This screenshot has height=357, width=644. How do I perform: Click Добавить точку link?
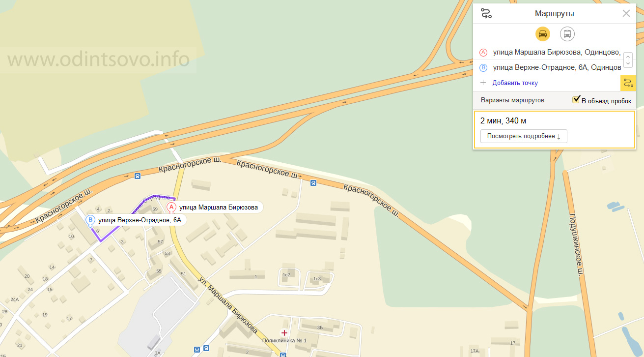point(515,83)
